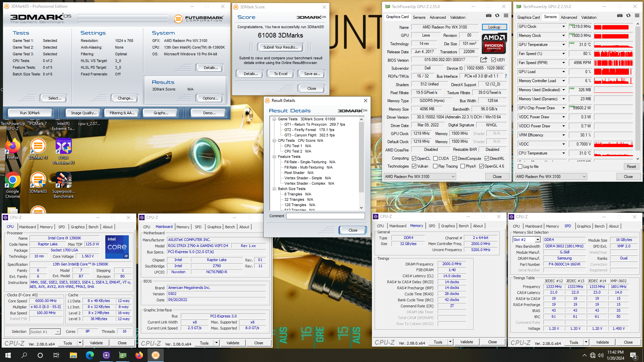Open Graphics tab in CPU-Z Mainboard window

[214, 227]
